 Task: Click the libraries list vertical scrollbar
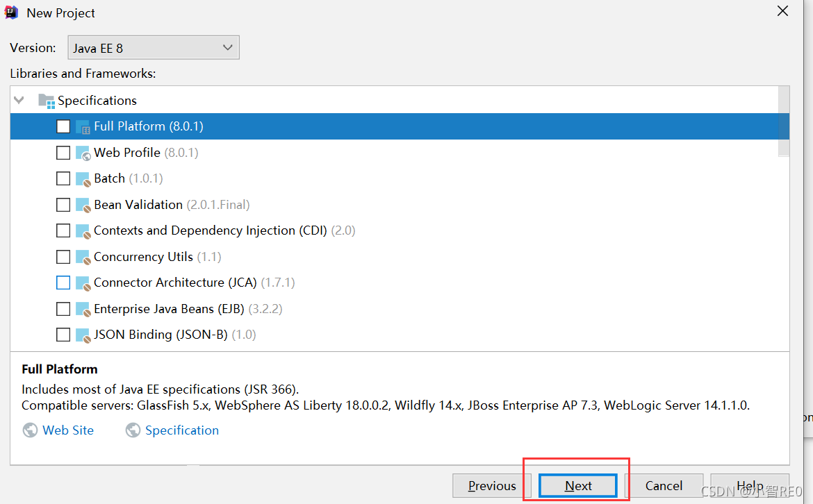(x=784, y=121)
